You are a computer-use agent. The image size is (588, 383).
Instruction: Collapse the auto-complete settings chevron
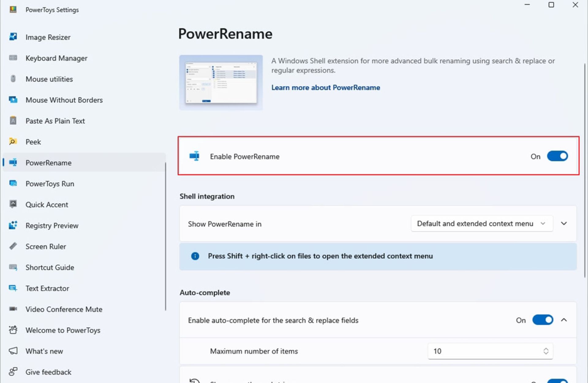click(564, 320)
